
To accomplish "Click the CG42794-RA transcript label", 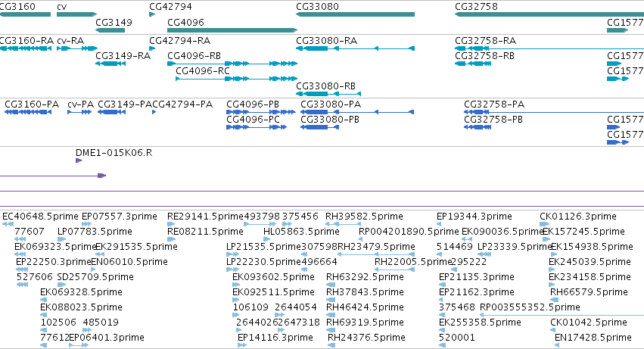I will (x=179, y=41).
